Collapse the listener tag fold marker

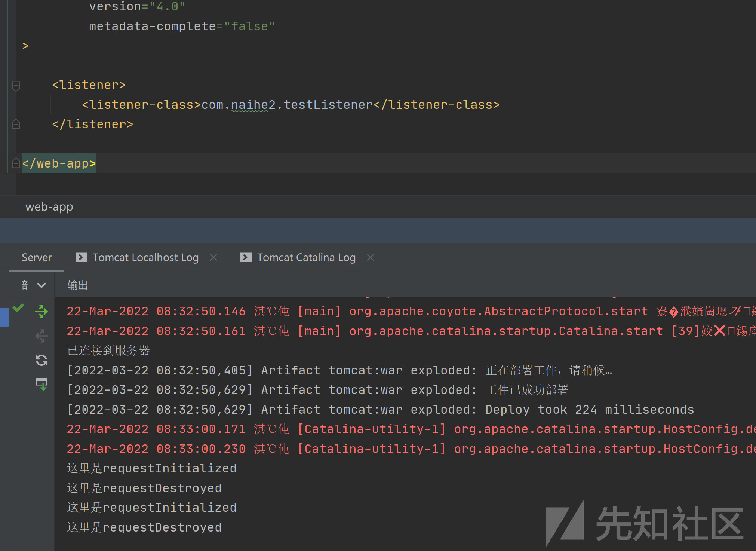[16, 86]
